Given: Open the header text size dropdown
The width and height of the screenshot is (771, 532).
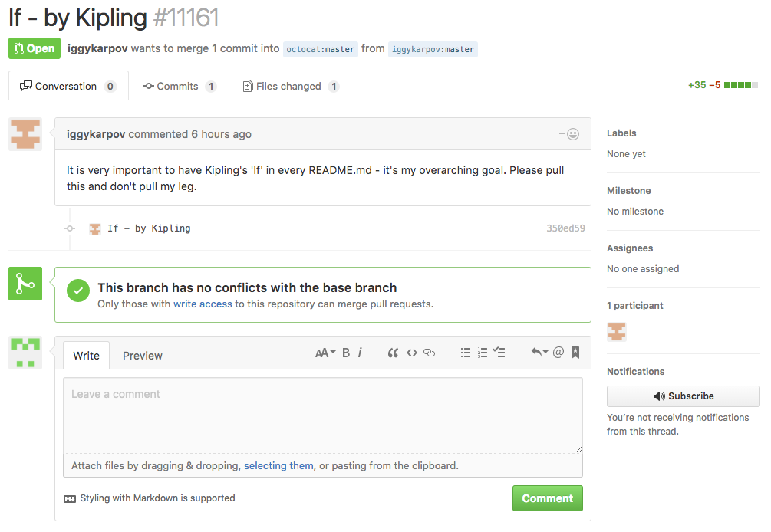Looking at the screenshot, I should coord(325,353).
